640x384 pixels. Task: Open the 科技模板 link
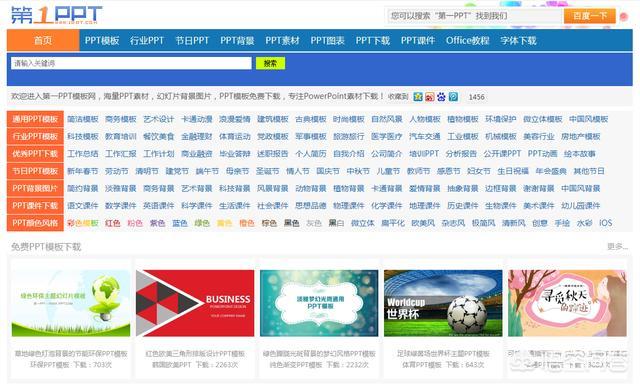pyautogui.click(x=83, y=136)
